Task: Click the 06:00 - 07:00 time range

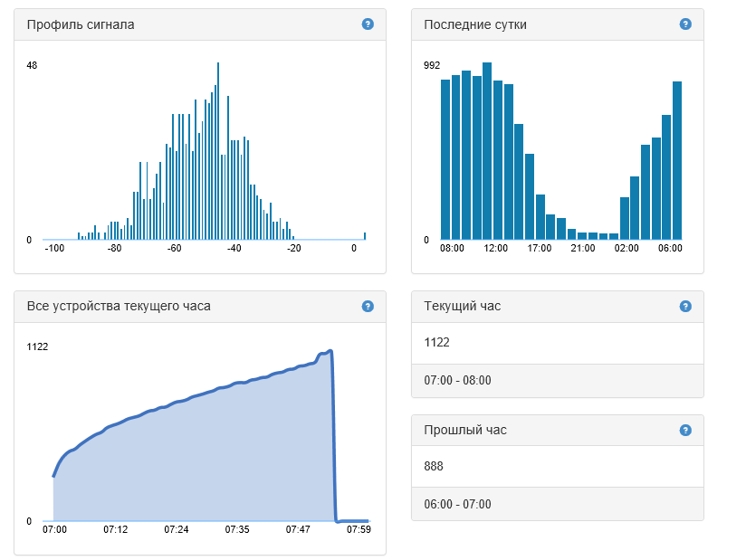Action: click(457, 505)
